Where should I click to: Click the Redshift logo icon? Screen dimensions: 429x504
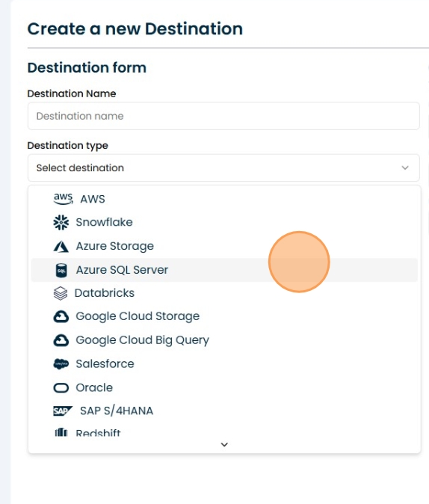[61, 432]
